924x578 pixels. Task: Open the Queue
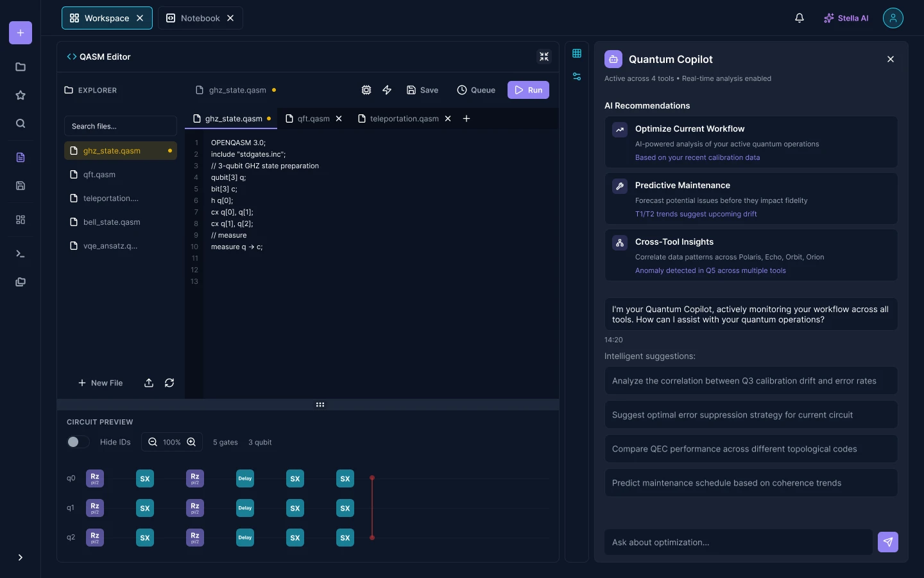click(476, 90)
